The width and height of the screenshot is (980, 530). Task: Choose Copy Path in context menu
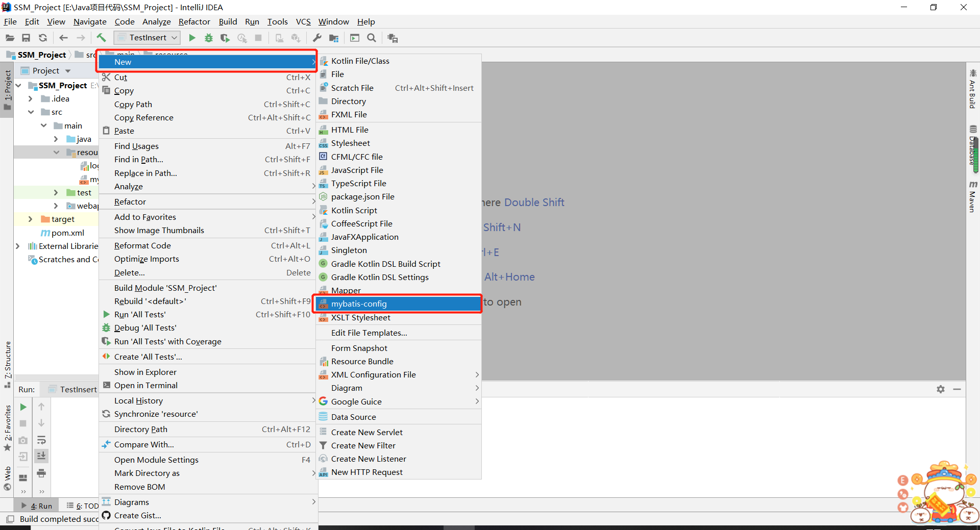[208, 104]
